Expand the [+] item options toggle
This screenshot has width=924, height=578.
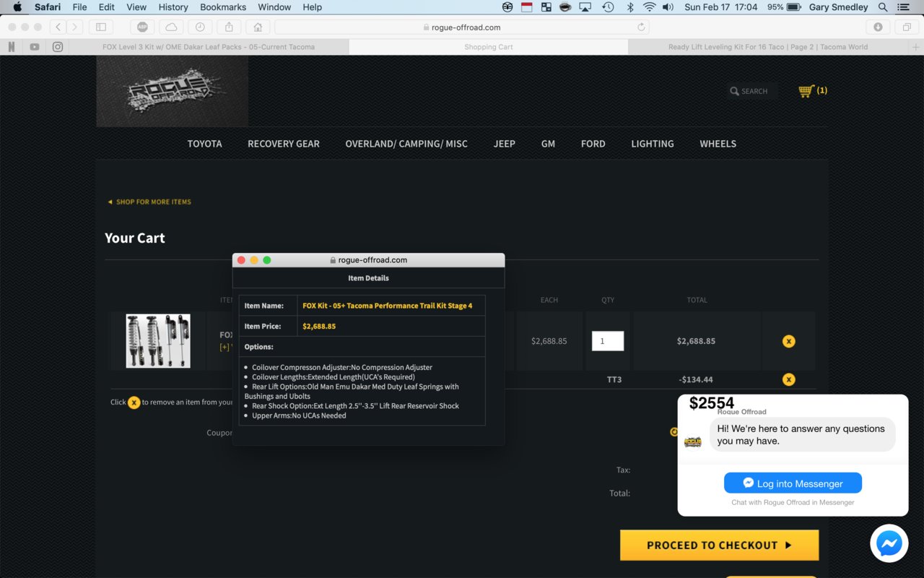[225, 348]
